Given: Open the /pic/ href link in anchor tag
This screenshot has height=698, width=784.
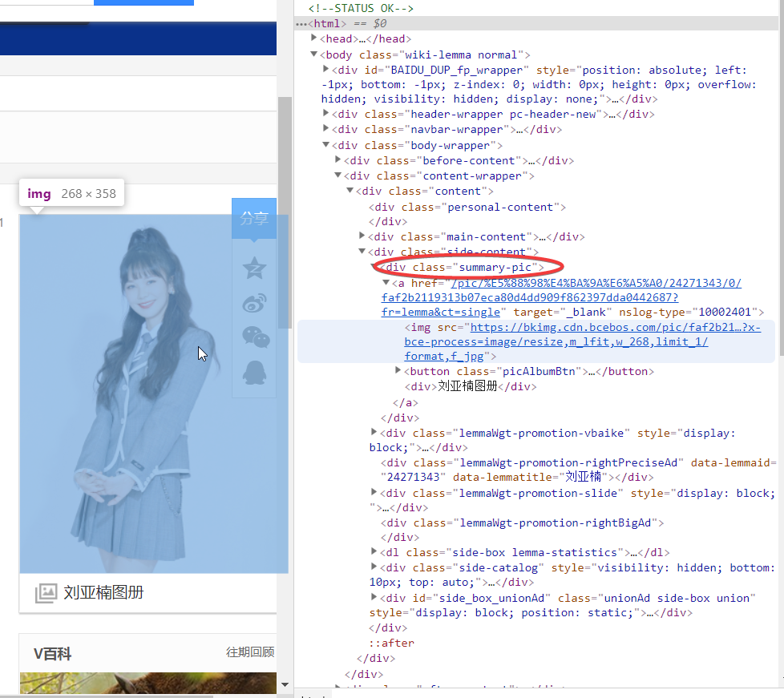Looking at the screenshot, I should click(x=561, y=297).
